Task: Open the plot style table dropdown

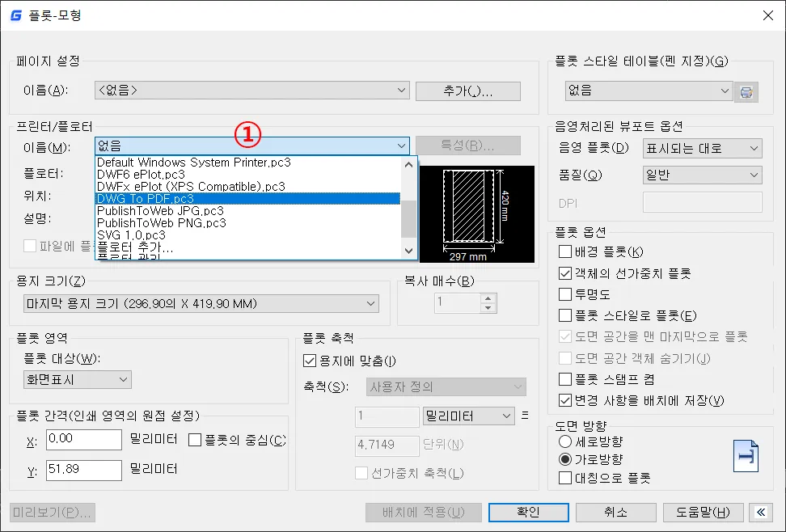Action: tap(649, 91)
